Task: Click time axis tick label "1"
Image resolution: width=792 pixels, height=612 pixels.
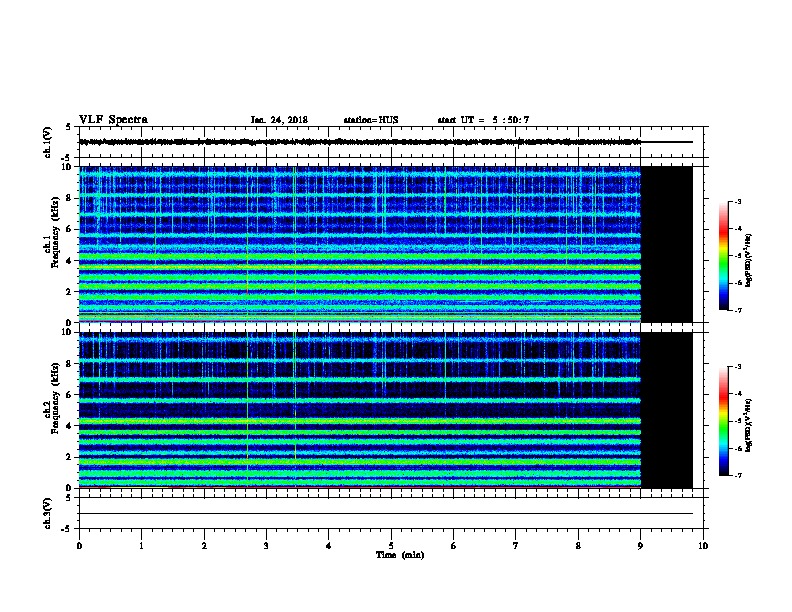Action: 141,546
